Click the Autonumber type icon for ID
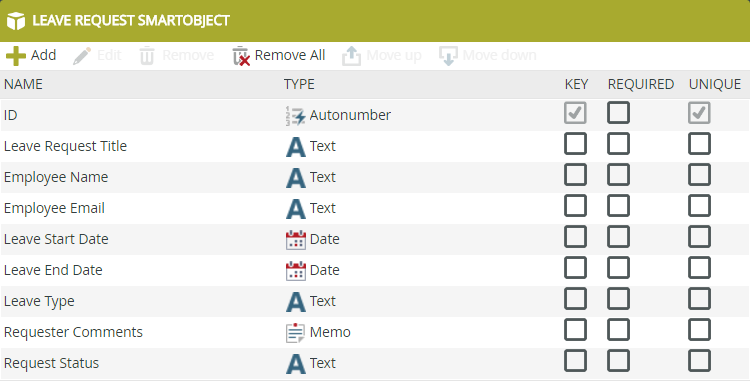 (296, 116)
